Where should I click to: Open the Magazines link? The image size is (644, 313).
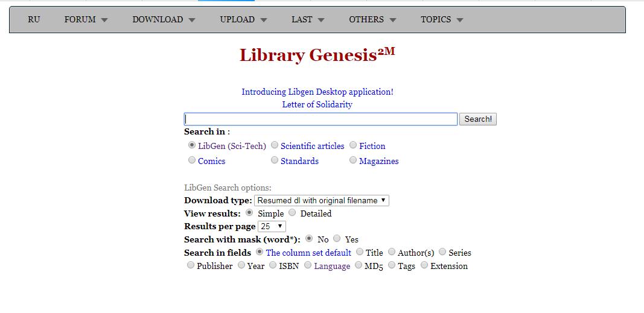pyautogui.click(x=378, y=161)
